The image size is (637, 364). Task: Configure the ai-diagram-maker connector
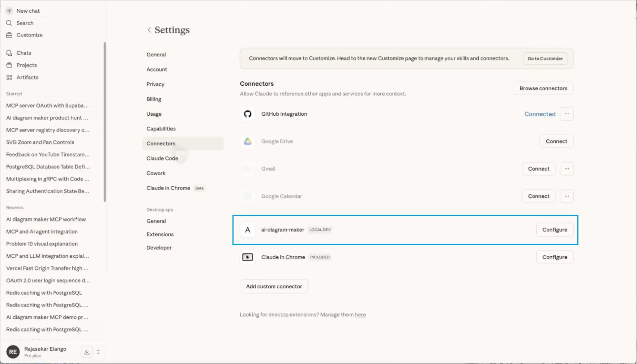click(555, 230)
